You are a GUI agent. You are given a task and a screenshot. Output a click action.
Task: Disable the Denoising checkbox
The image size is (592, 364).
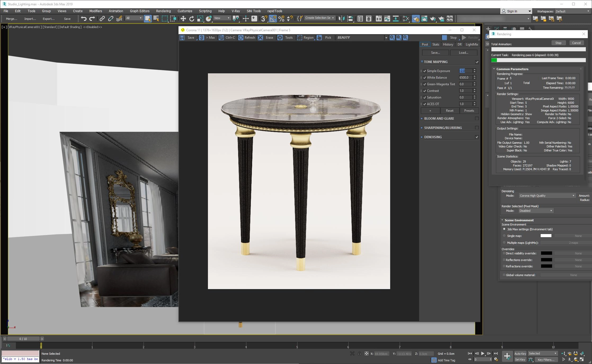click(x=477, y=137)
